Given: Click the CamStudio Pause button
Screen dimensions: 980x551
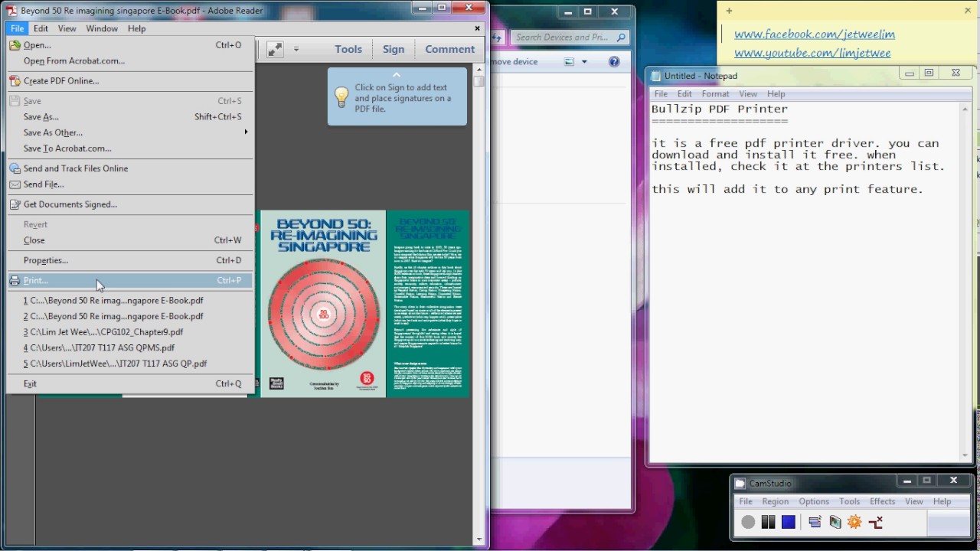Looking at the screenshot, I should (768, 522).
